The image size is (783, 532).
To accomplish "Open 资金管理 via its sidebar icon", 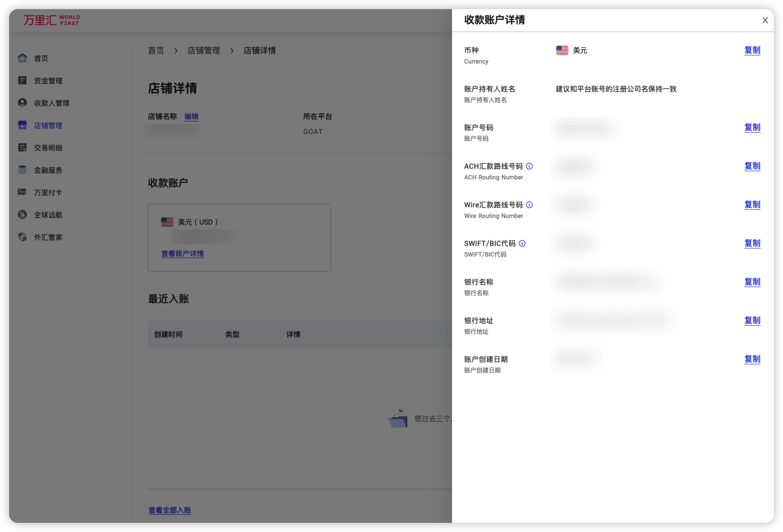I will tap(22, 81).
